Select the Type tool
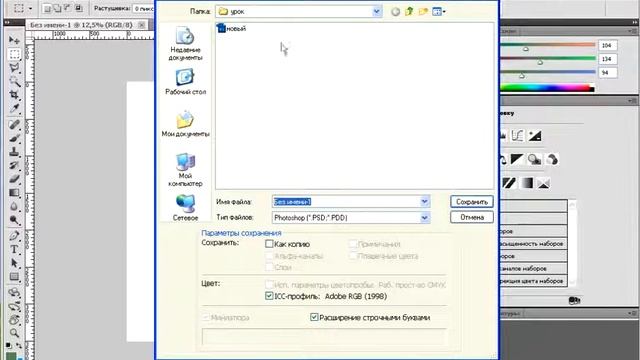640x360 pixels. (14, 249)
